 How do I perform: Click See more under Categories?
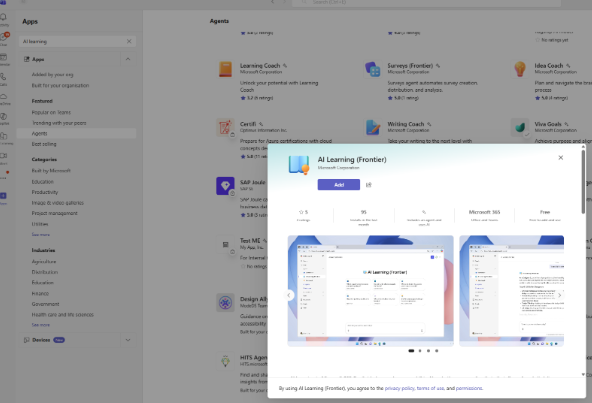[x=41, y=235]
